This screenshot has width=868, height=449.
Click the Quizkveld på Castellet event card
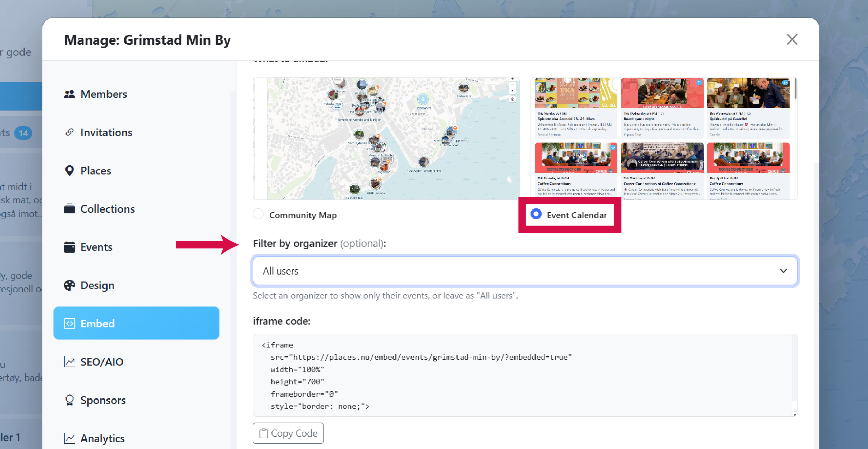(748, 108)
